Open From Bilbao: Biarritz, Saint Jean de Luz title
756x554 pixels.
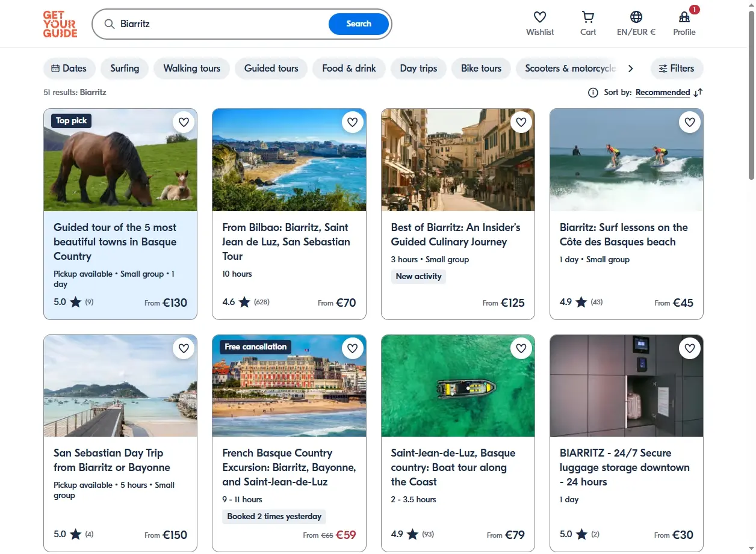[286, 242]
